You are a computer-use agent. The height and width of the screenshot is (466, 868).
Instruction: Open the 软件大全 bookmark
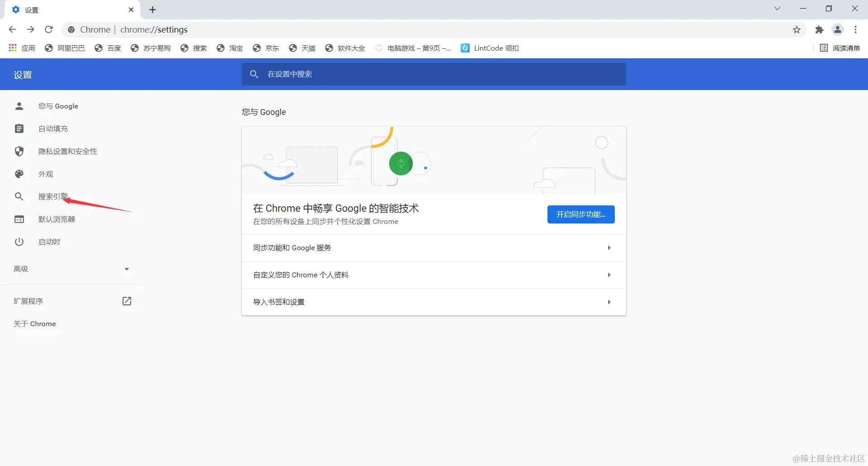click(345, 48)
